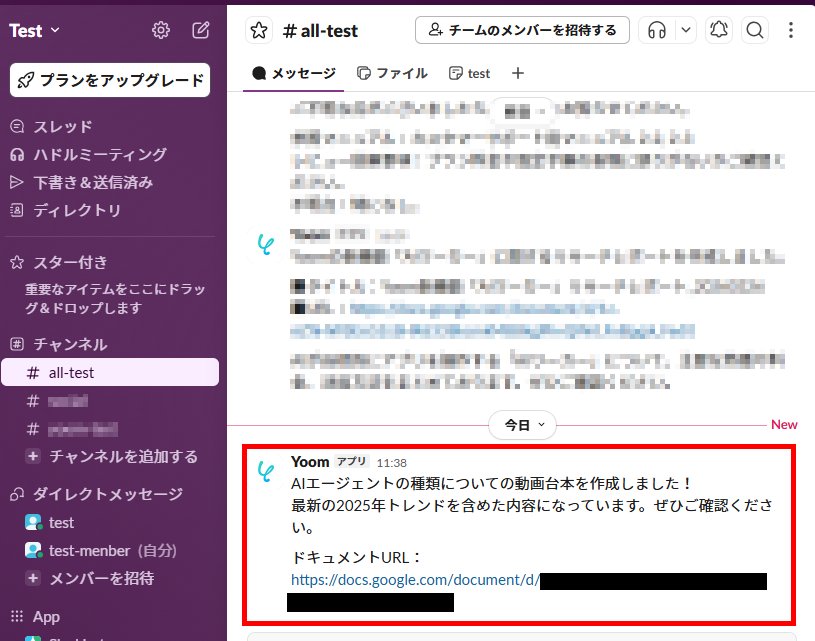Click the test-menber avatar icon

34,550
